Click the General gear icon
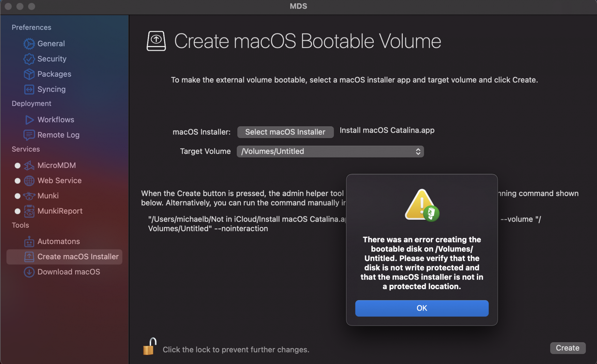Screen dimensions: 597x364 pyautogui.click(x=29, y=44)
